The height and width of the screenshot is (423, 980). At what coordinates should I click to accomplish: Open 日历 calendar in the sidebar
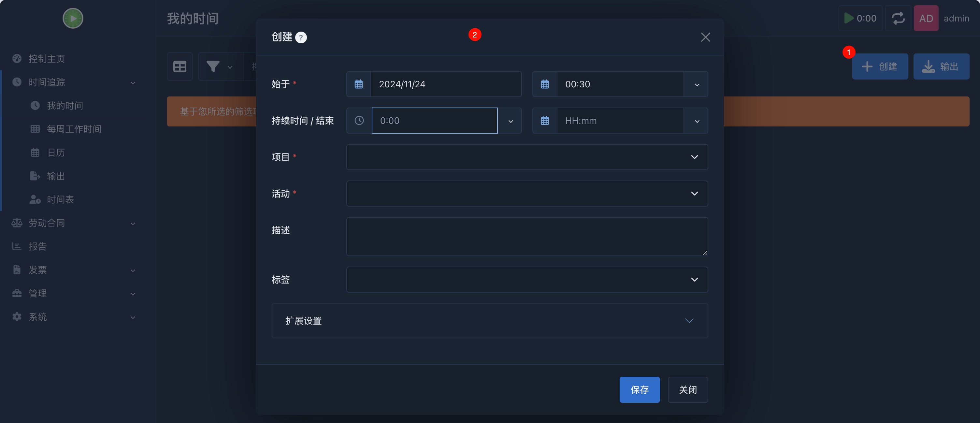[x=56, y=153]
